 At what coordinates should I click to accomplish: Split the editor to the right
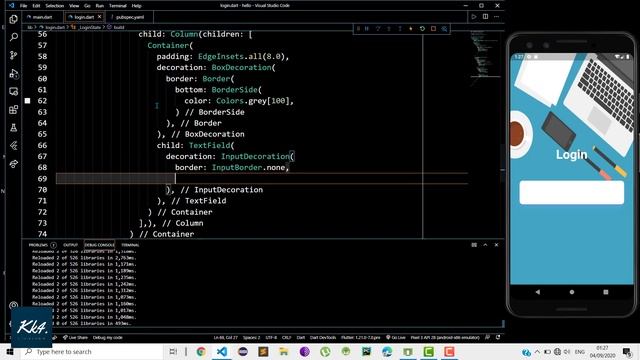(485, 17)
